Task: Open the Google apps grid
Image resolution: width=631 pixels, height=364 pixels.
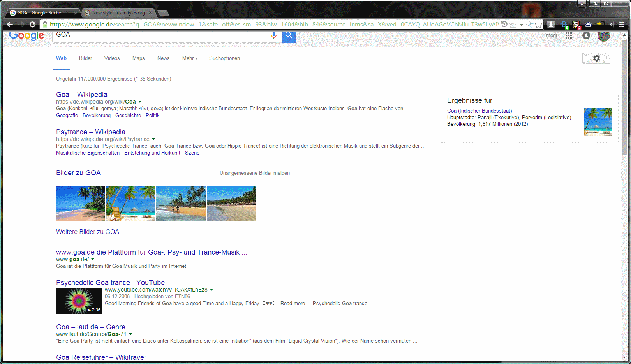Action: [569, 35]
